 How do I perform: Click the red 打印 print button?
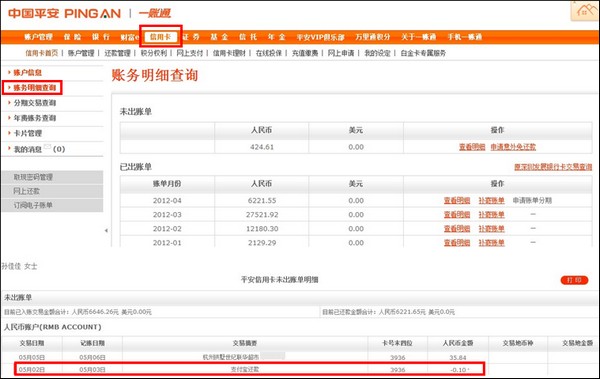click(x=574, y=280)
